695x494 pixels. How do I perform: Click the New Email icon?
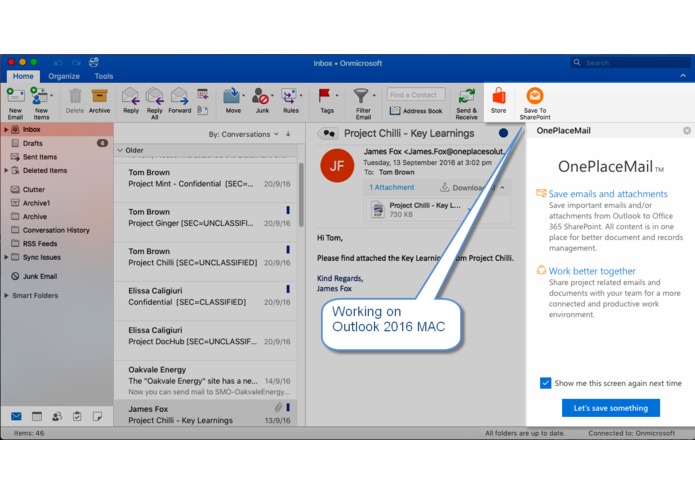[16, 96]
